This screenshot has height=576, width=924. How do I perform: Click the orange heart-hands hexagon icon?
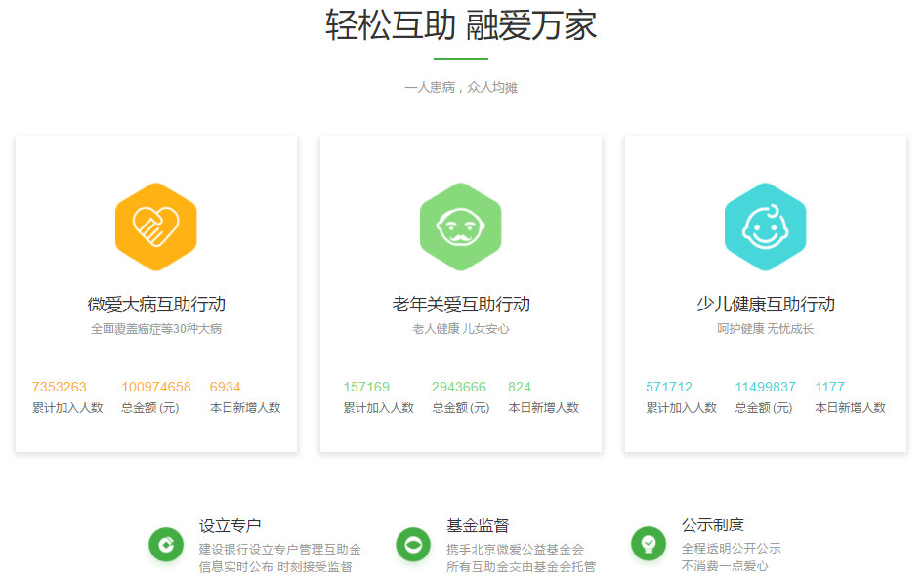156,226
